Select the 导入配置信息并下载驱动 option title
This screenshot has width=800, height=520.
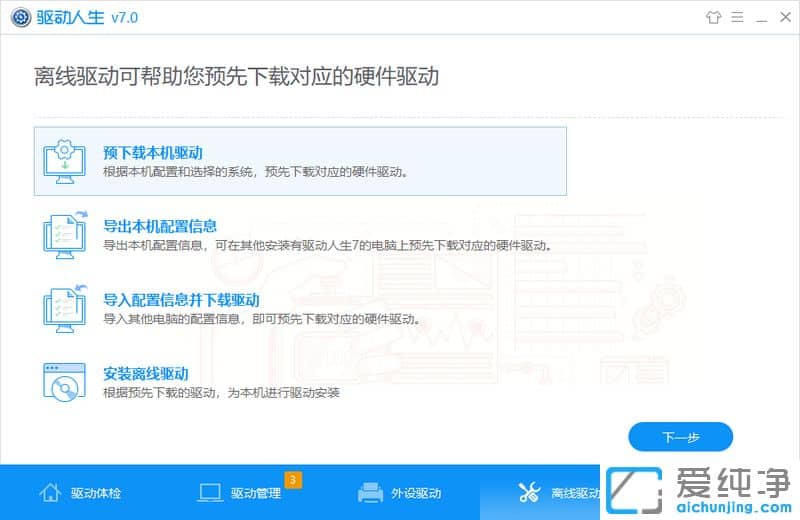pyautogui.click(x=181, y=300)
